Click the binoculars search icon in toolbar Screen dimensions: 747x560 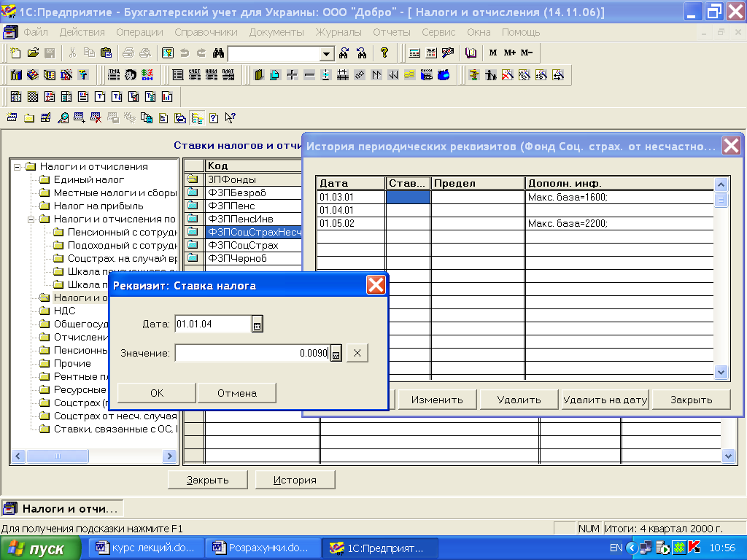click(217, 53)
